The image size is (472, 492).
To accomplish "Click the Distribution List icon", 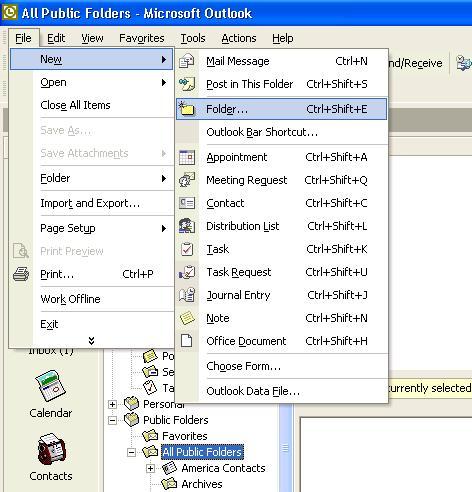I will pos(187,226).
